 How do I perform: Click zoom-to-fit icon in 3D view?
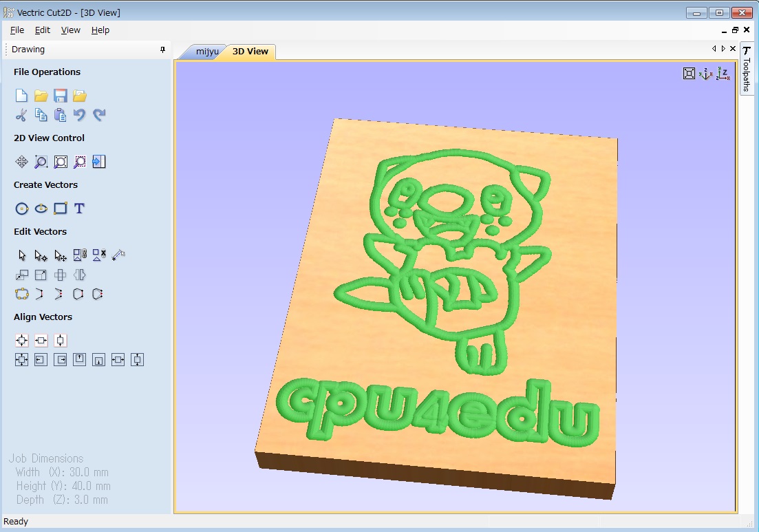[689, 74]
